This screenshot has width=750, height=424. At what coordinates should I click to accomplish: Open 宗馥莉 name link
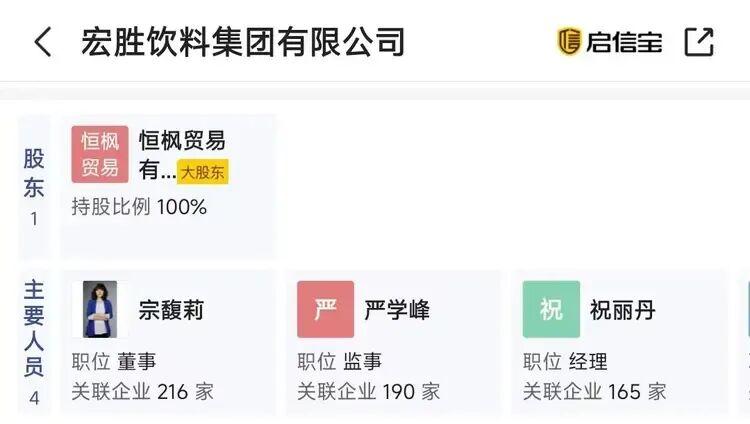pyautogui.click(x=171, y=310)
